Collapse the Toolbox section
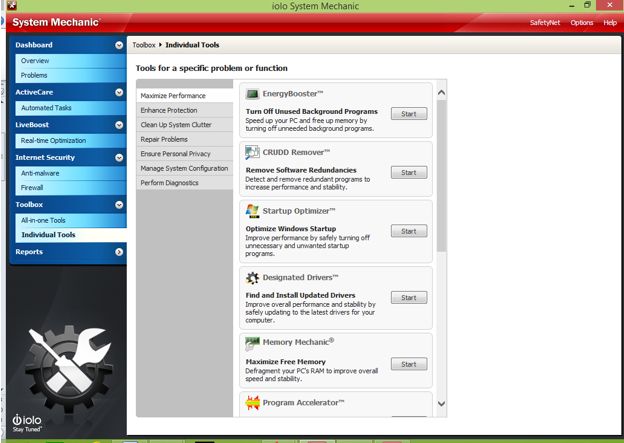Screen dimensions: 624x443 (119, 205)
